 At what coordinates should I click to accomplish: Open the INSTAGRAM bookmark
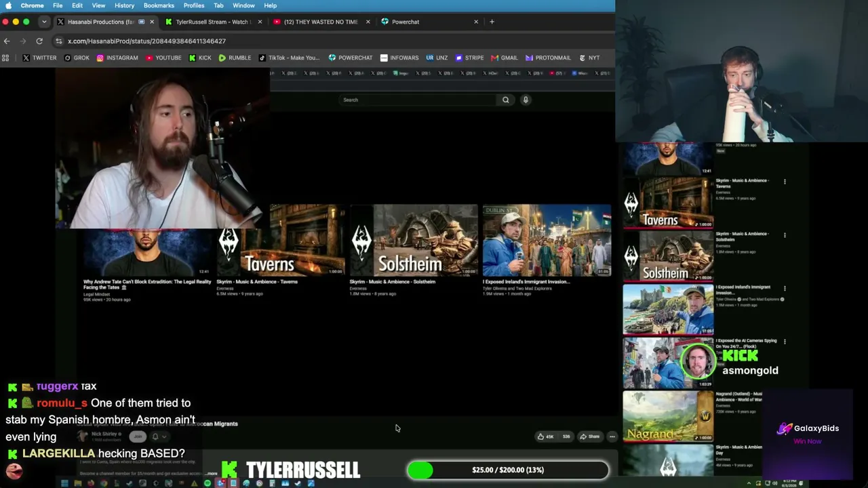tap(117, 58)
